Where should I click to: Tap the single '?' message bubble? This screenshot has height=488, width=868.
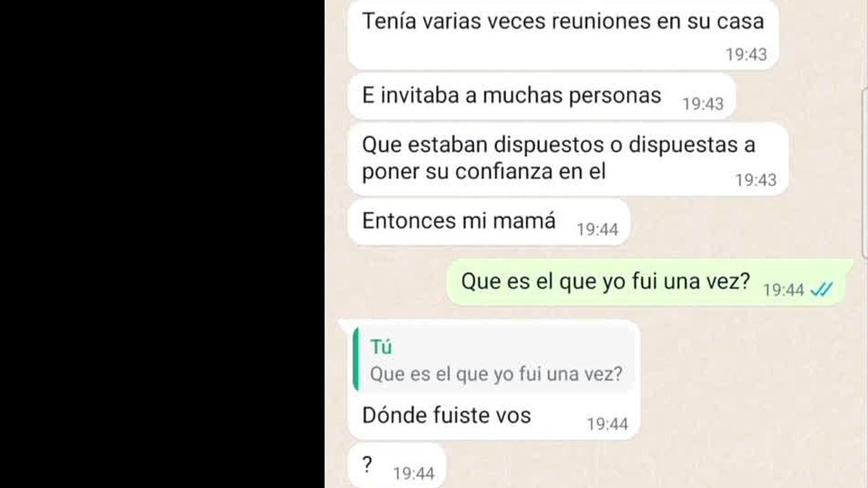pyautogui.click(x=397, y=466)
